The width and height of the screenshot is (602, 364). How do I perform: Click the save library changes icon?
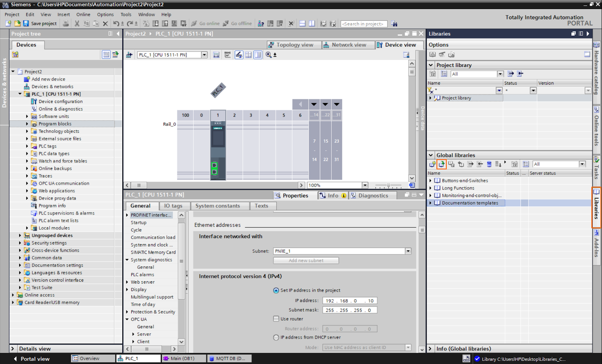[451, 164]
